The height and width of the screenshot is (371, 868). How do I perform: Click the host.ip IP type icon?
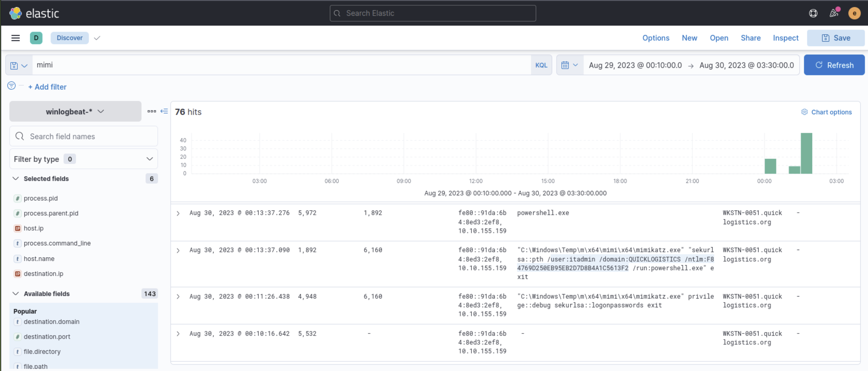pyautogui.click(x=17, y=229)
